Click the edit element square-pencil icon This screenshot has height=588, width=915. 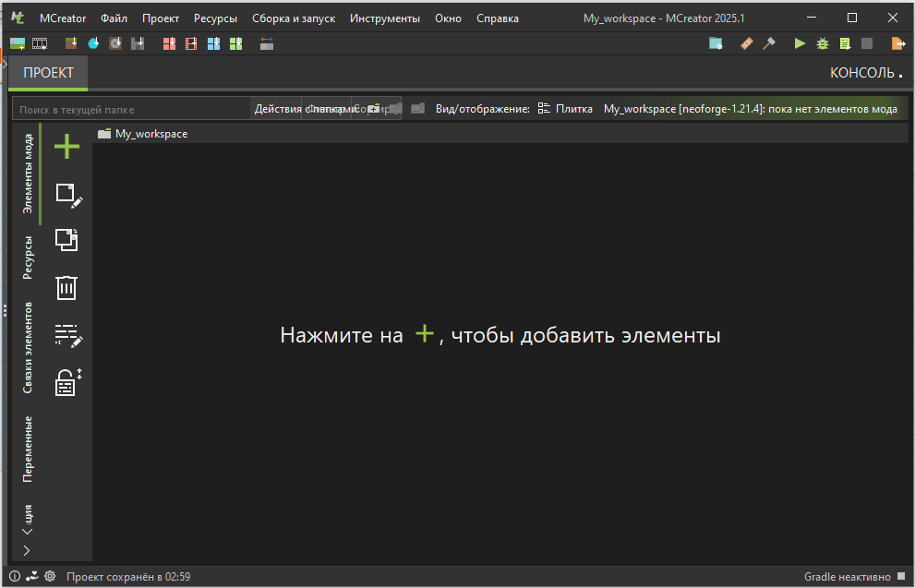point(68,196)
